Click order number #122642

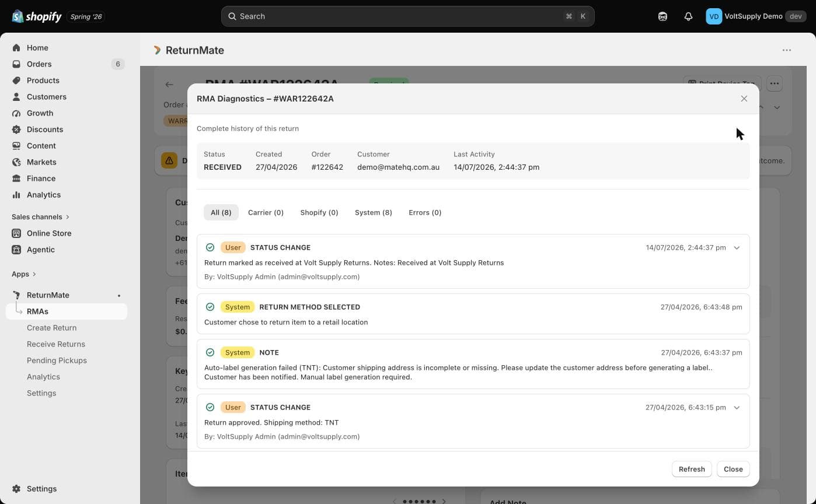(327, 167)
